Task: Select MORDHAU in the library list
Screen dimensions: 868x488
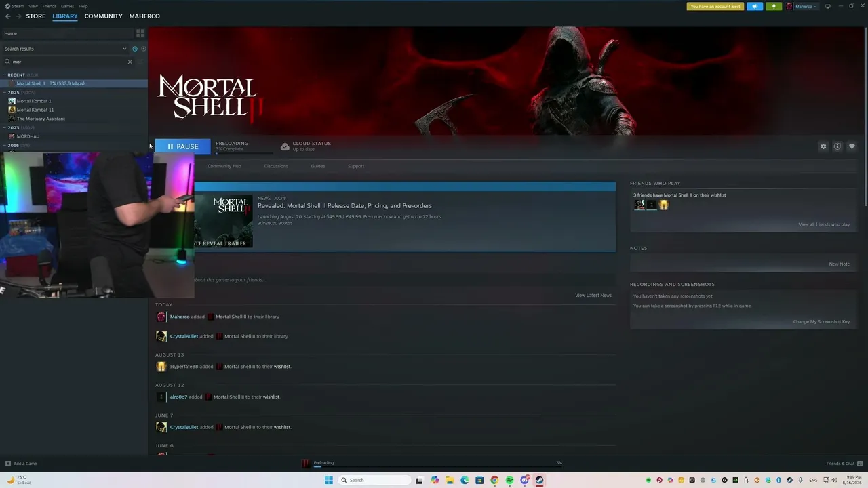Action: pos(28,136)
